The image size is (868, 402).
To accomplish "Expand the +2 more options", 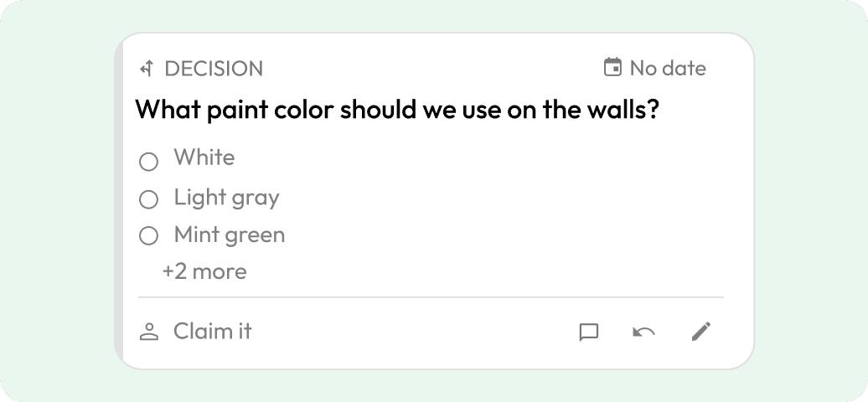I will (204, 271).
